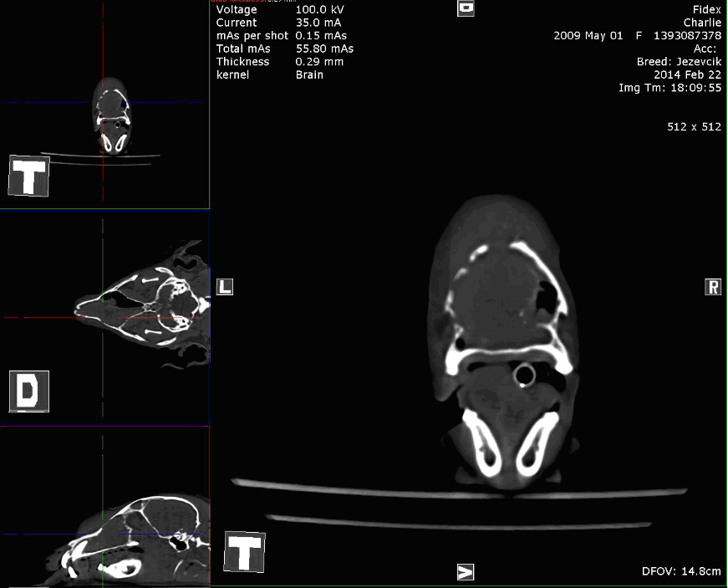Click the 'Thickness' label
The width and height of the screenshot is (728, 588).
coord(242,62)
